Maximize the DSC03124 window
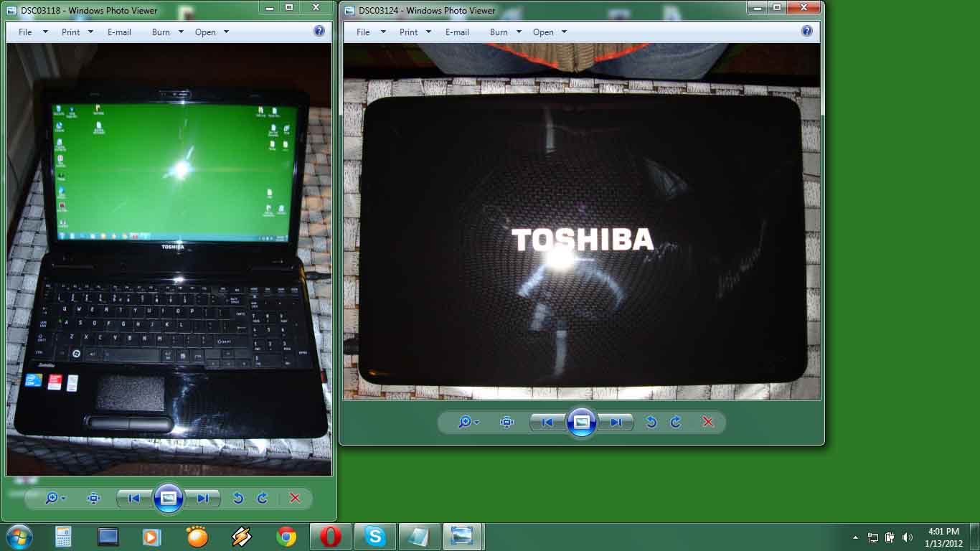980x551 pixels. 777,7
